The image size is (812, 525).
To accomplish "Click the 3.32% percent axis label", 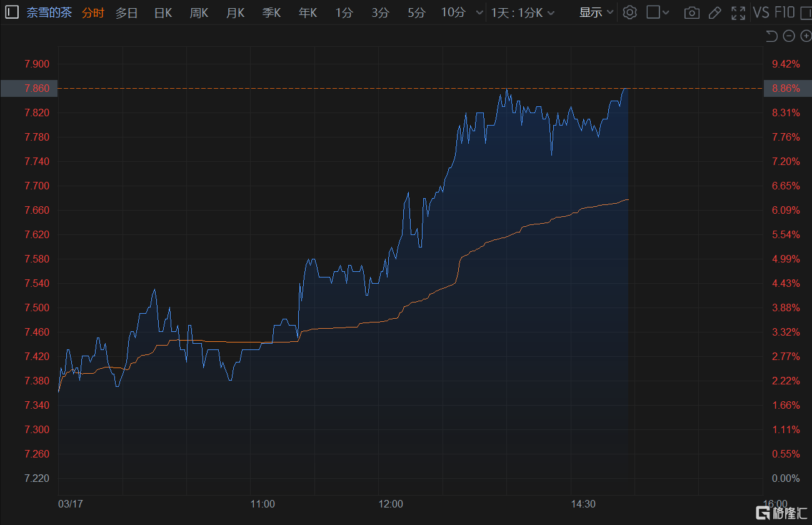I will point(786,332).
